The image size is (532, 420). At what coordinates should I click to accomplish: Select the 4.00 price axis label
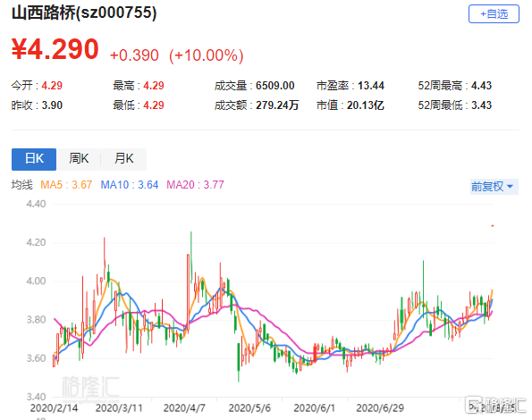[x=36, y=281]
